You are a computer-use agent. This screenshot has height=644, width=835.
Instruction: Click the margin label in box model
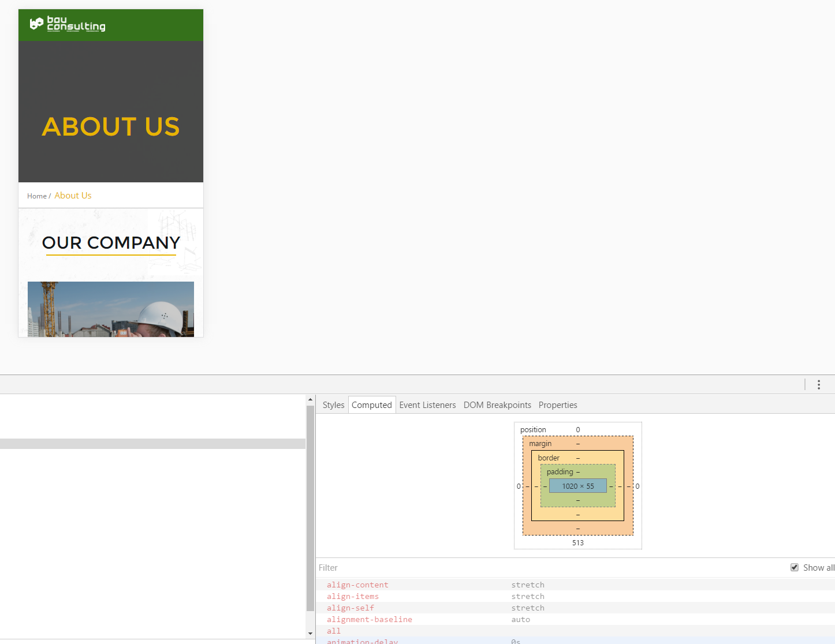click(x=540, y=444)
